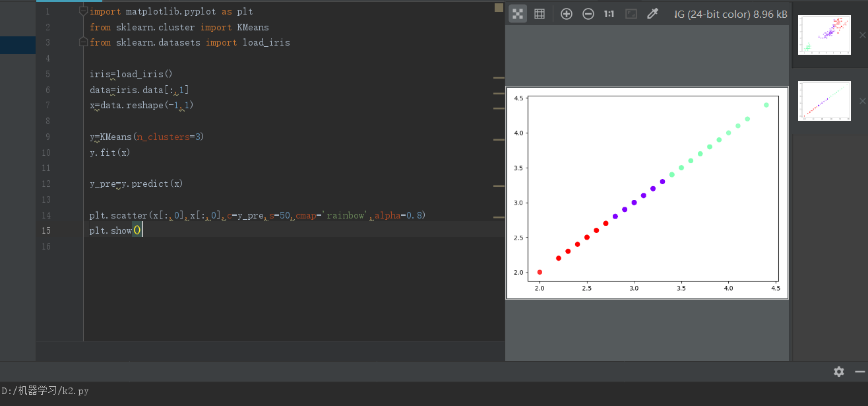Open the first scatter plot thumbnail
The height and width of the screenshot is (406, 868).
coord(824,35)
